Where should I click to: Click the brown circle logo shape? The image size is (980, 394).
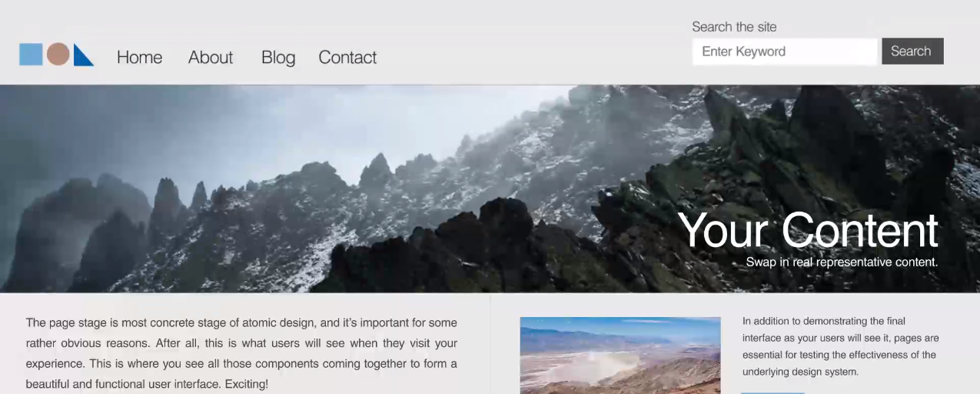click(58, 55)
